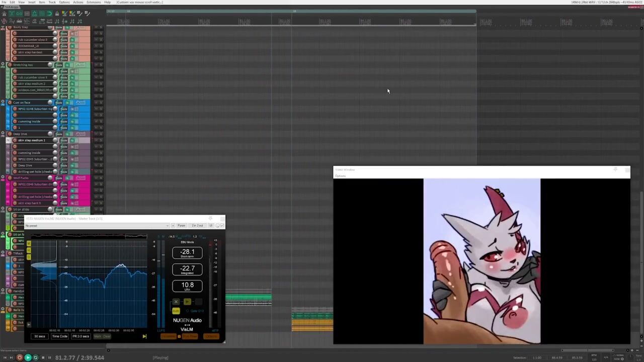
Task: Open the Track menu
Action: [52, 2]
